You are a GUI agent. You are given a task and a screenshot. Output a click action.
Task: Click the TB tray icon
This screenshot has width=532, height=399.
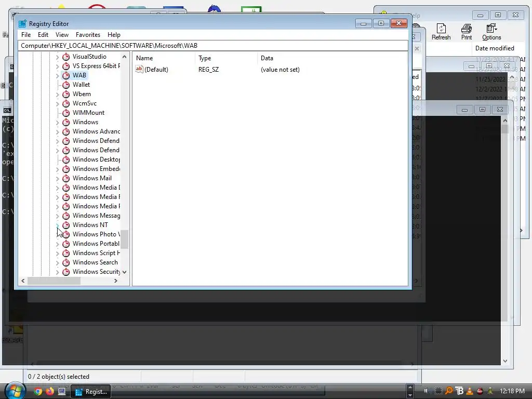[459, 391]
